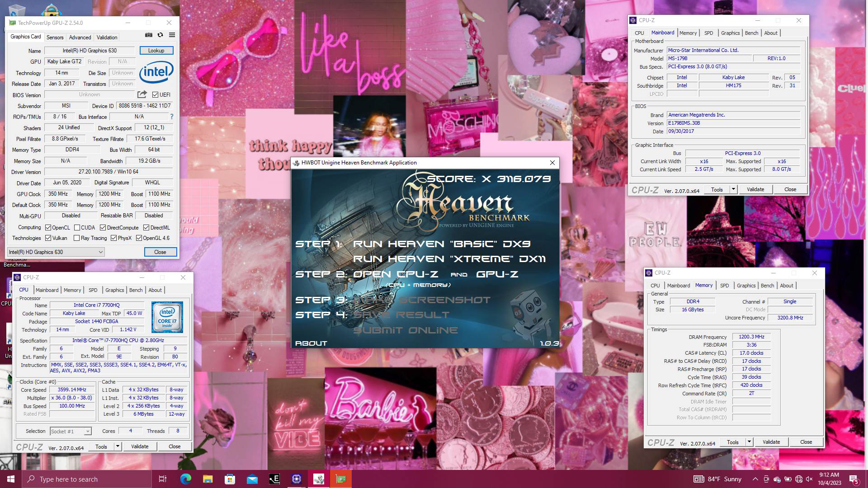The width and height of the screenshot is (868, 488).
Task: Close the HWBOT Heaven Benchmark window
Action: click(x=552, y=163)
